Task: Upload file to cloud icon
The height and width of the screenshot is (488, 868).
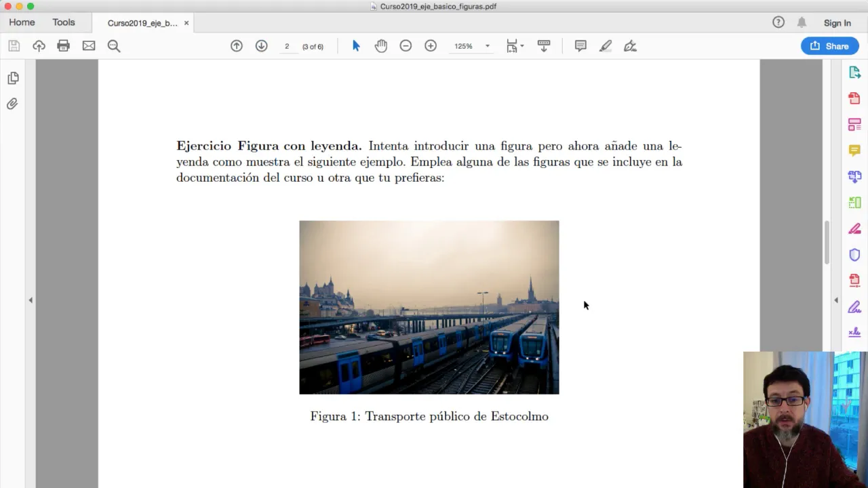Action: click(39, 46)
